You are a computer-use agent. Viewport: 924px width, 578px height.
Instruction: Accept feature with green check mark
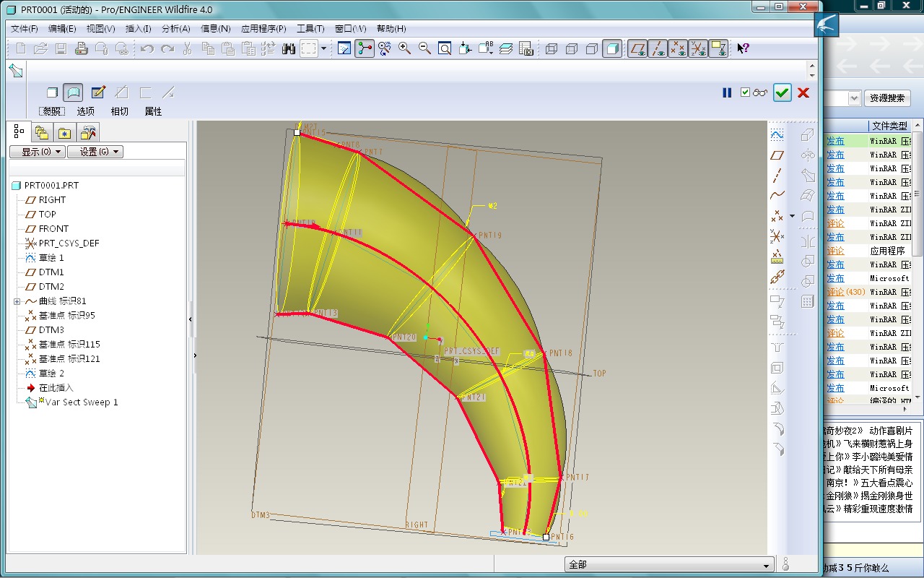[783, 92]
